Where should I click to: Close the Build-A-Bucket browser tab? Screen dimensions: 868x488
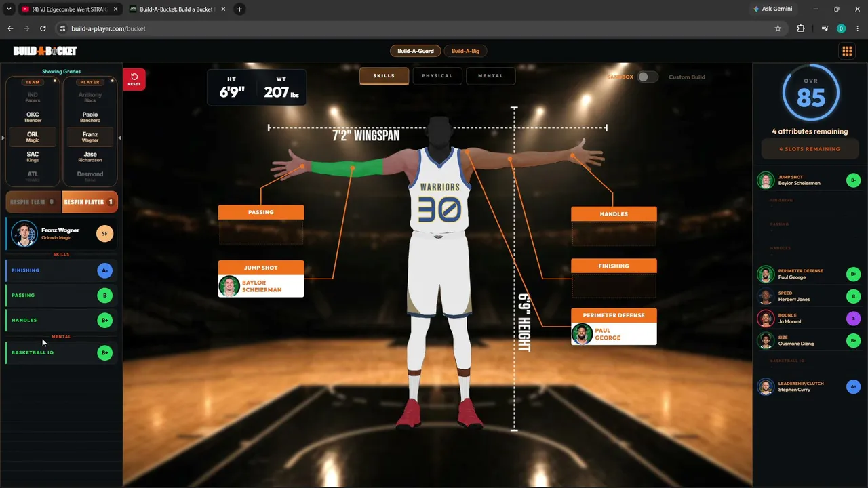pyautogui.click(x=223, y=9)
